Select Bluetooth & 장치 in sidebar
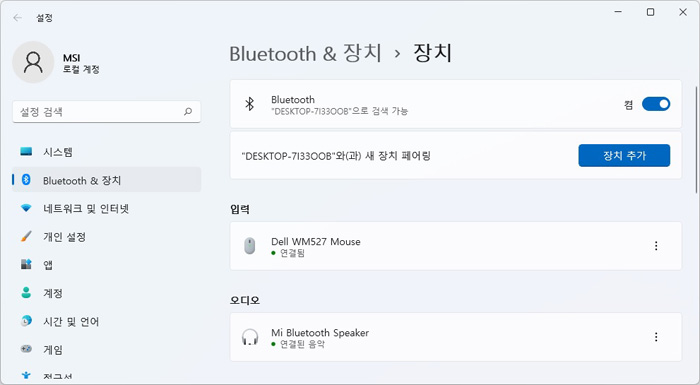This screenshot has width=700, height=385. pyautogui.click(x=107, y=180)
